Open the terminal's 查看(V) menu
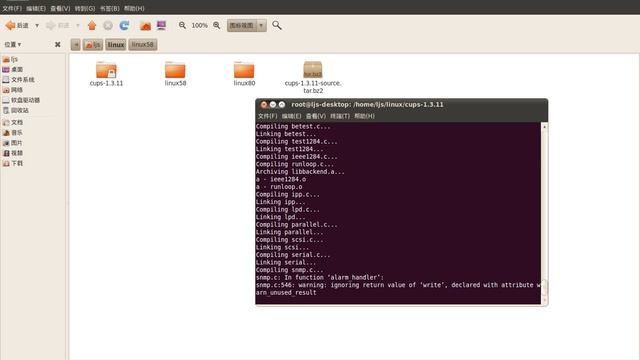The width and height of the screenshot is (640, 360). click(x=316, y=116)
